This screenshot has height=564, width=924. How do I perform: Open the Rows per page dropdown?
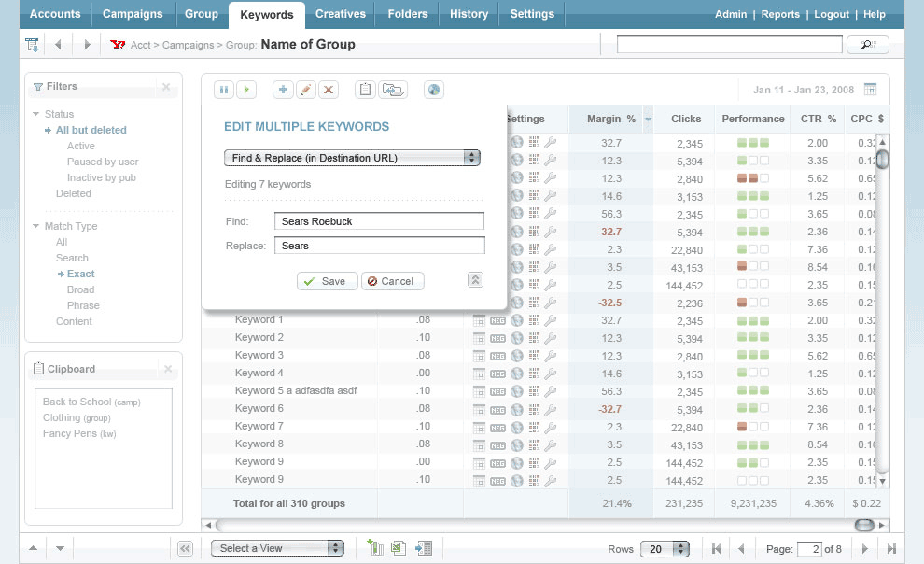(665, 549)
